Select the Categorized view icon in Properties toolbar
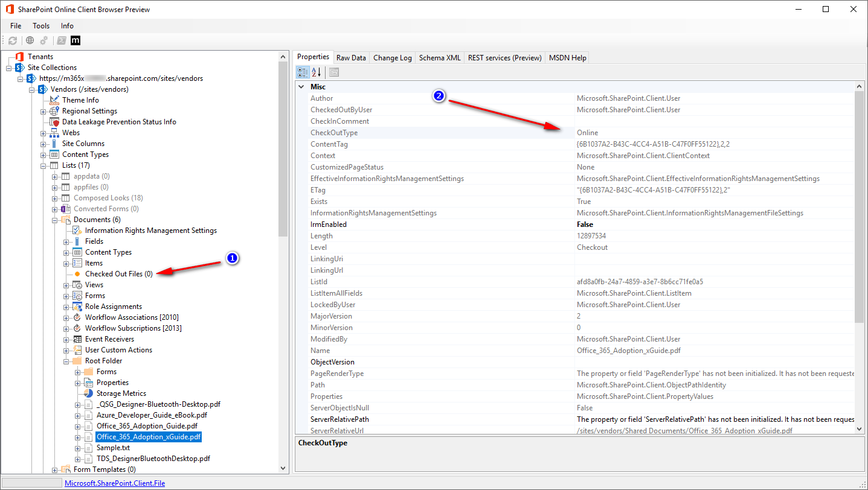The width and height of the screenshot is (868, 490). (x=303, y=72)
